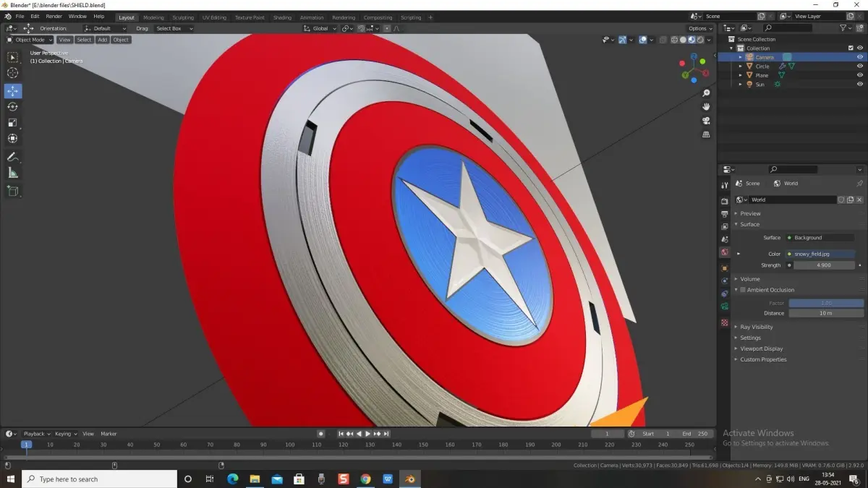
Task: Expand the Circle object in outliner
Action: (x=740, y=66)
